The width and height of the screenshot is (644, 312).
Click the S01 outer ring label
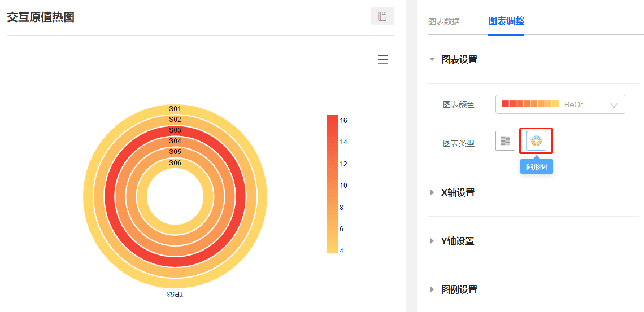175,109
